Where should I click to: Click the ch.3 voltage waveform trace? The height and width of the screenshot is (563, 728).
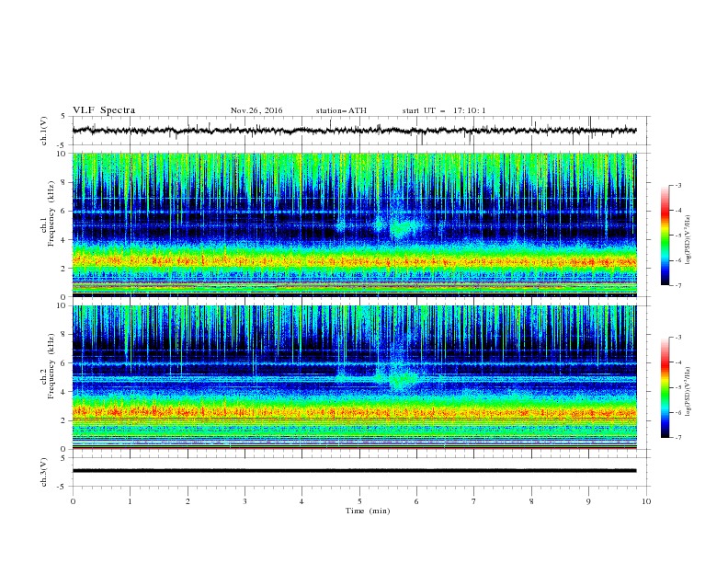tap(354, 471)
